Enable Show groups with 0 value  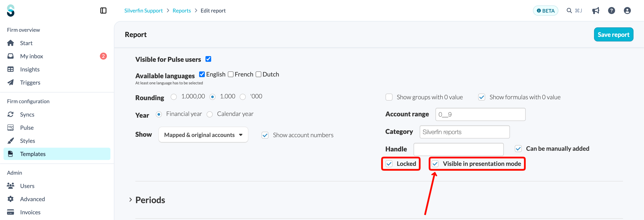389,97
